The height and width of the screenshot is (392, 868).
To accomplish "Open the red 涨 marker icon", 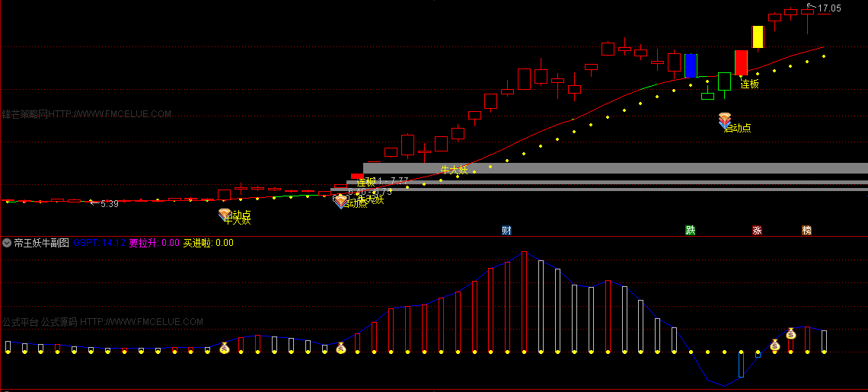I will tap(757, 231).
